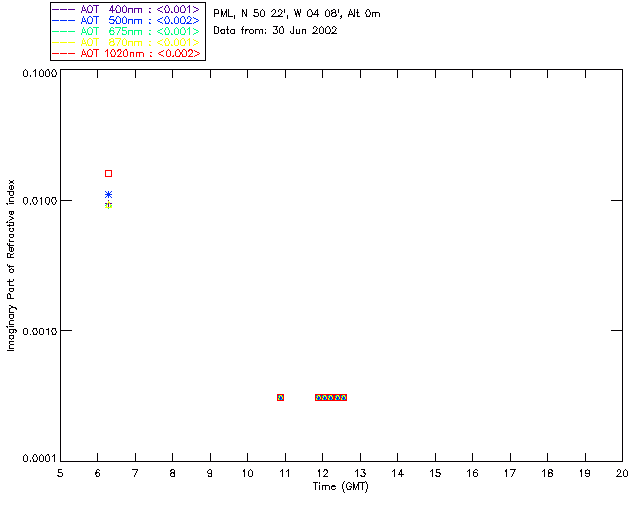Click the 0.0010 y-axis tick label
The image size is (640, 512).
(40, 331)
